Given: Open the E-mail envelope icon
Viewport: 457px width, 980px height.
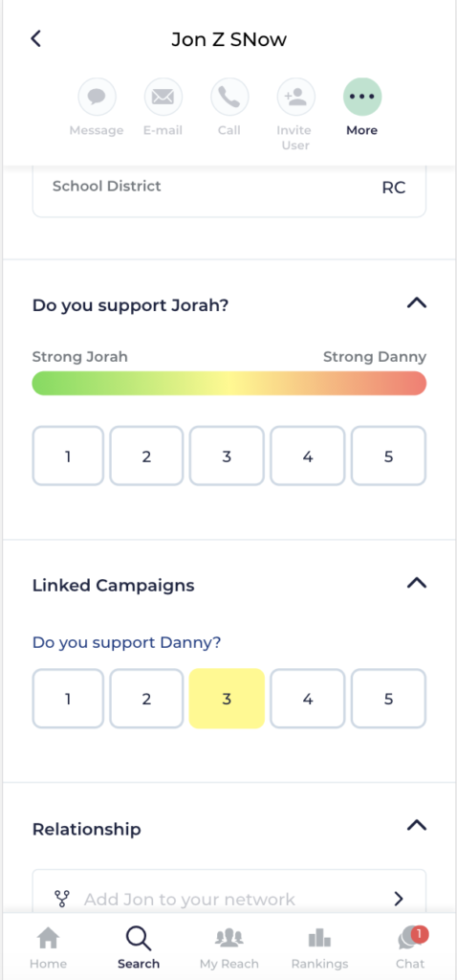Looking at the screenshot, I should click(163, 97).
